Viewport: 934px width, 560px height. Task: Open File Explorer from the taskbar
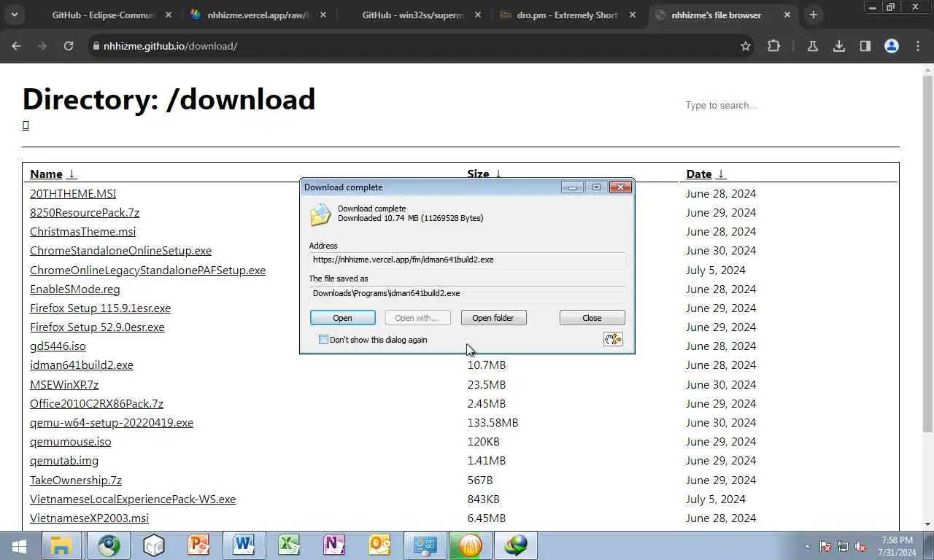(x=61, y=545)
